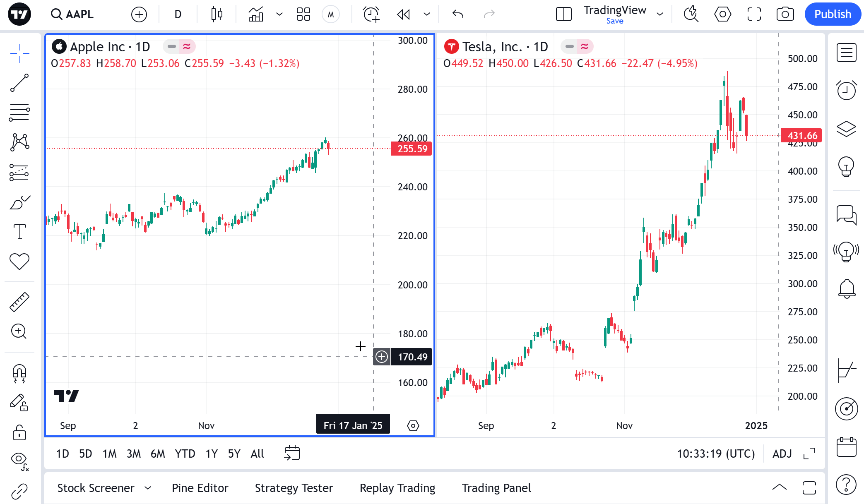The image size is (864, 504).
Task: Select the text annotation tool
Action: click(19, 232)
